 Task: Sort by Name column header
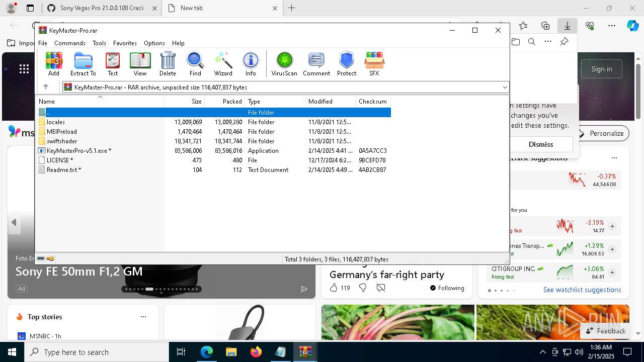pyautogui.click(x=101, y=101)
